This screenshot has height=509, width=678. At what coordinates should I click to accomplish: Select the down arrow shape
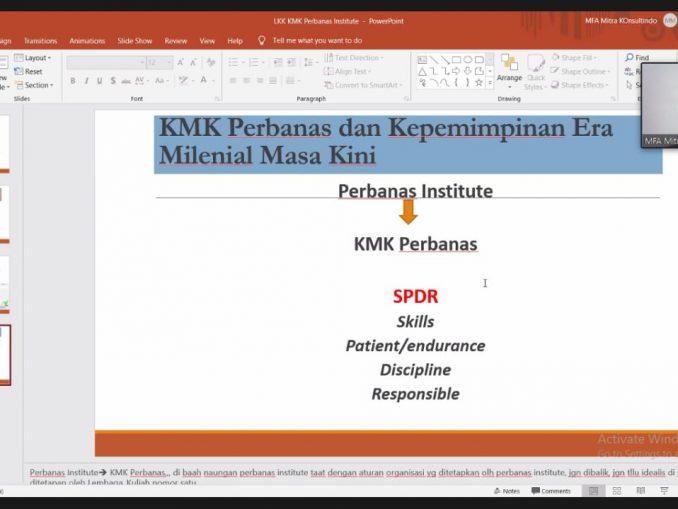coord(467,71)
